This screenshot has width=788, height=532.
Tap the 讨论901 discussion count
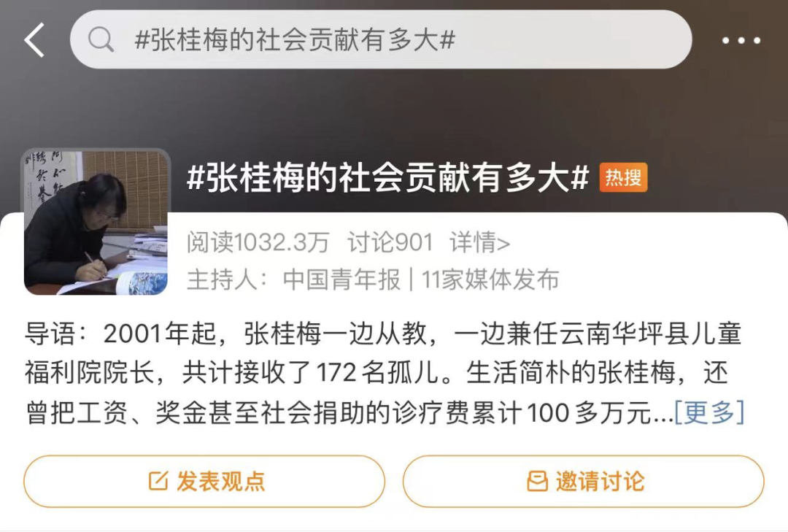pos(390,242)
